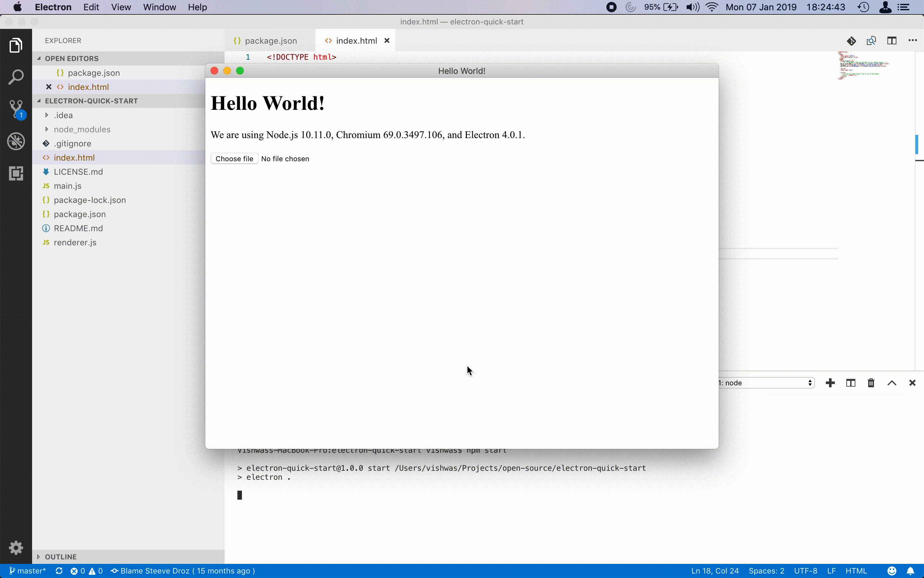Click the sync changes icon in status bar

click(x=59, y=571)
